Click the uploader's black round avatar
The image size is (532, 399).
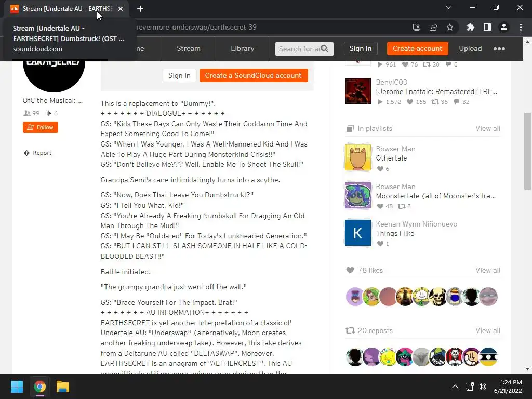point(54,75)
